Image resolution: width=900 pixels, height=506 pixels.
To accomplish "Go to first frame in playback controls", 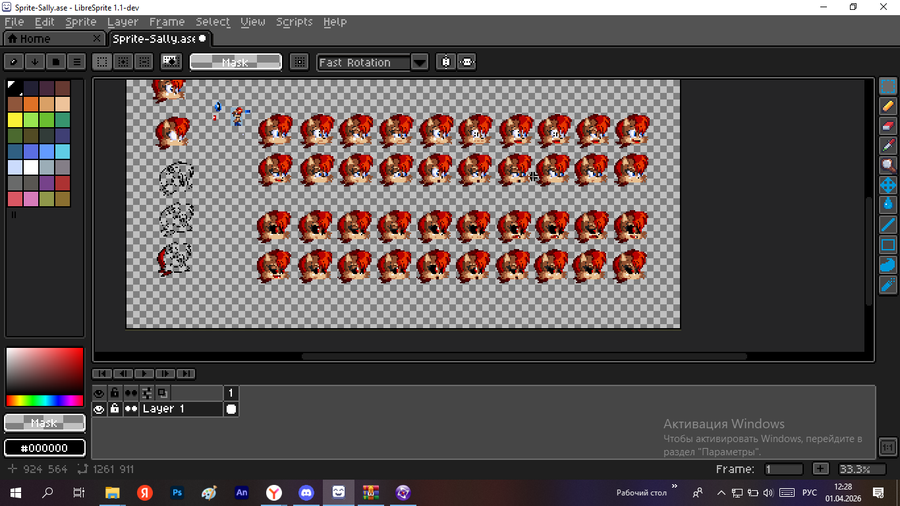I will 102,374.
